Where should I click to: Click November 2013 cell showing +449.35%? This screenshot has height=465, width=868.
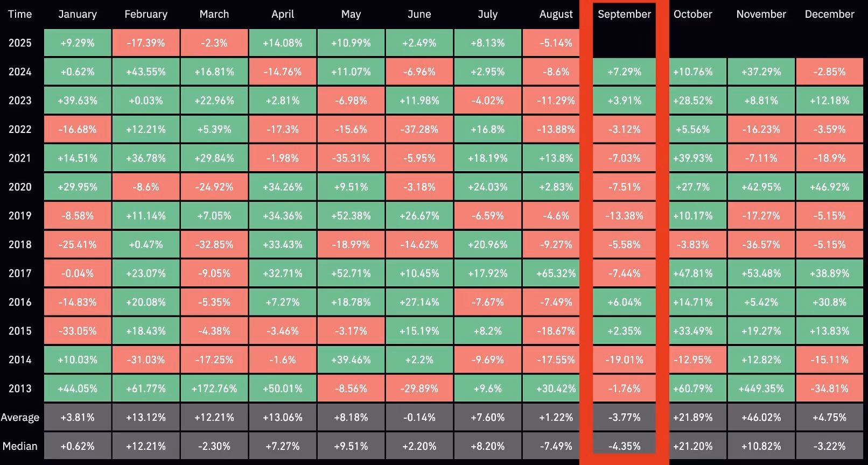pyautogui.click(x=761, y=389)
